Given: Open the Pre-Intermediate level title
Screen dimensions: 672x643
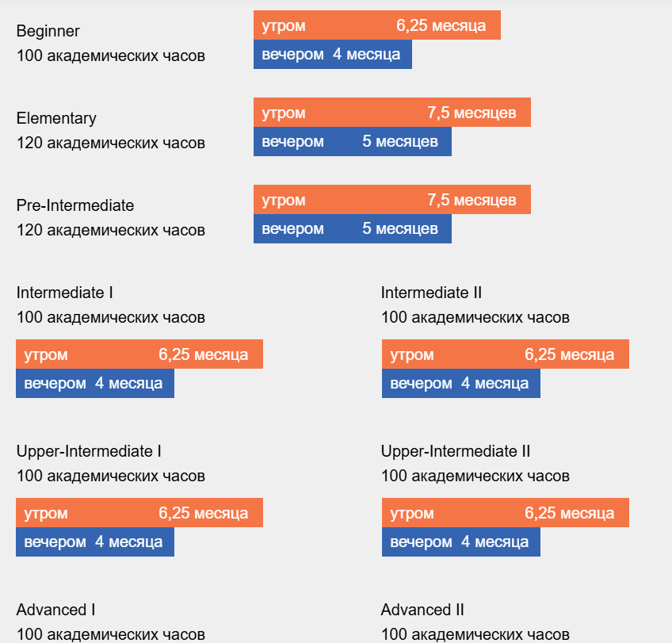Looking at the screenshot, I should pyautogui.click(x=75, y=205).
